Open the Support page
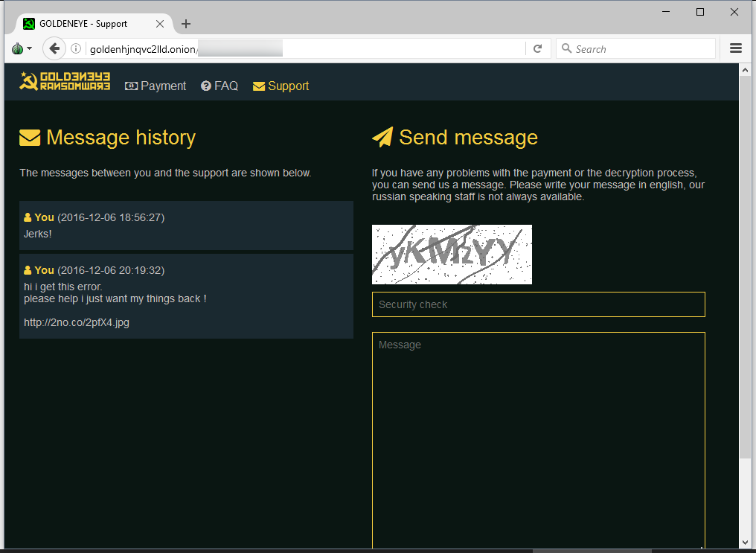This screenshot has width=756, height=553. [281, 86]
